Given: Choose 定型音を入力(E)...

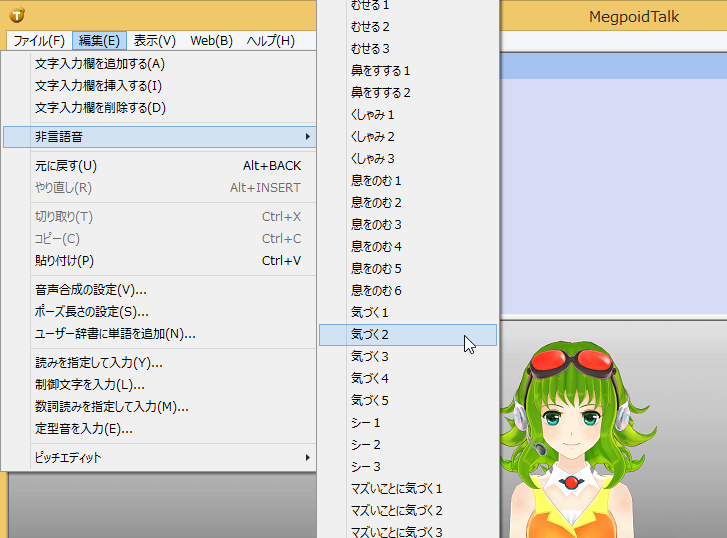Looking at the screenshot, I should (x=159, y=429).
